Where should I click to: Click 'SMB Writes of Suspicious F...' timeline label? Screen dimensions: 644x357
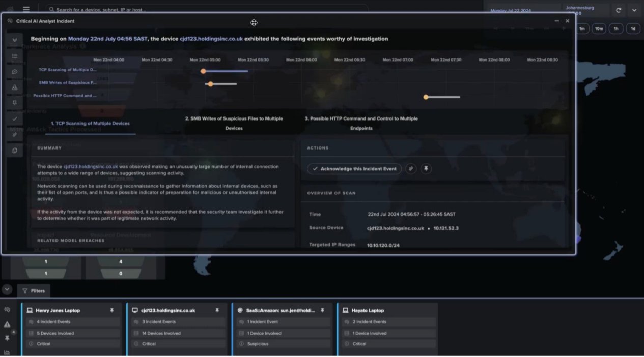[67, 82]
